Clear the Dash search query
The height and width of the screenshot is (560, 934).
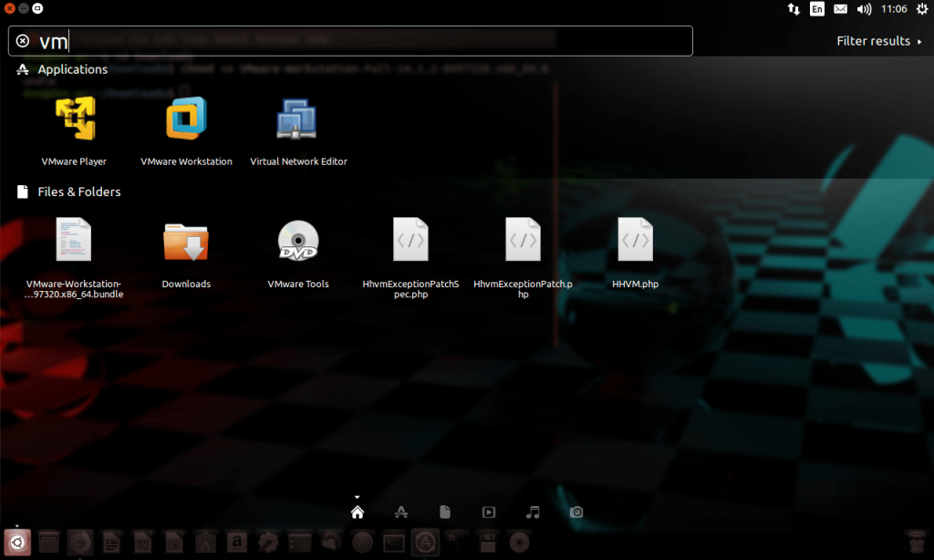click(23, 41)
